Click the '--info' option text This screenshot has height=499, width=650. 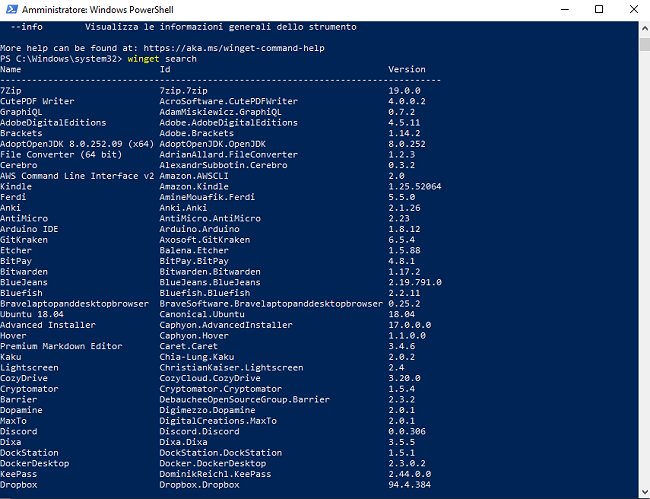click(27, 27)
